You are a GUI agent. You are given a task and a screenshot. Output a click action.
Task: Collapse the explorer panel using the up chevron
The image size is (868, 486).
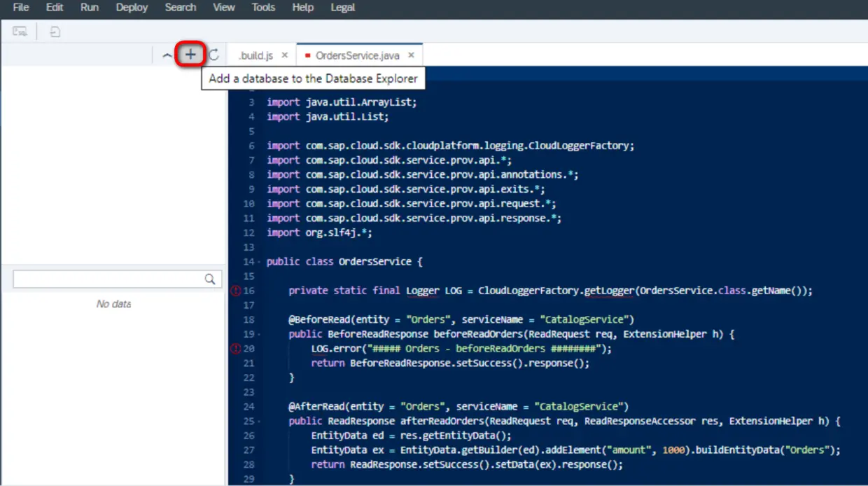click(167, 55)
